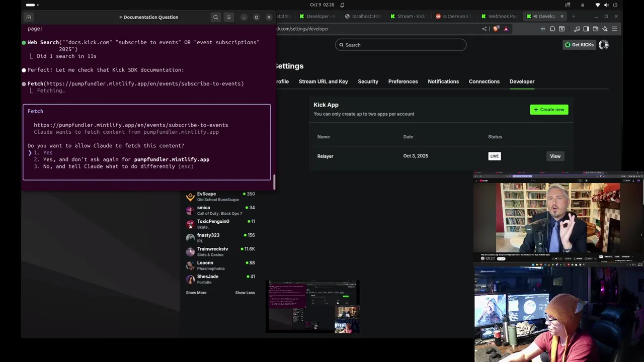
Task: Open Brave Shields lion icon
Action: click(x=496, y=29)
